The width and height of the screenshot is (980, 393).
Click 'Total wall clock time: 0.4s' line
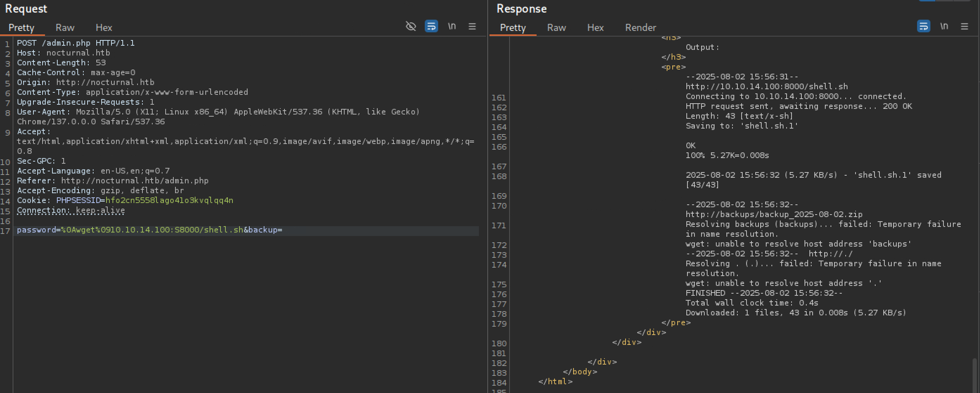(x=752, y=303)
